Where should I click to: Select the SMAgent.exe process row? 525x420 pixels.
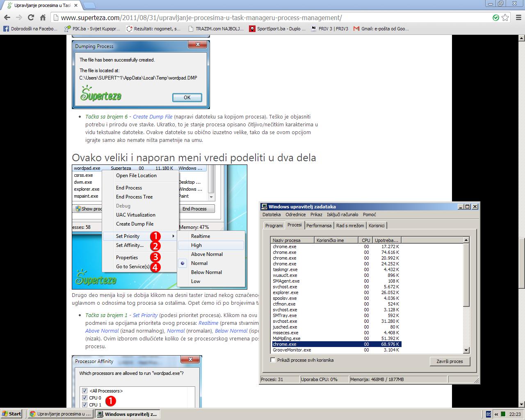pos(336,281)
